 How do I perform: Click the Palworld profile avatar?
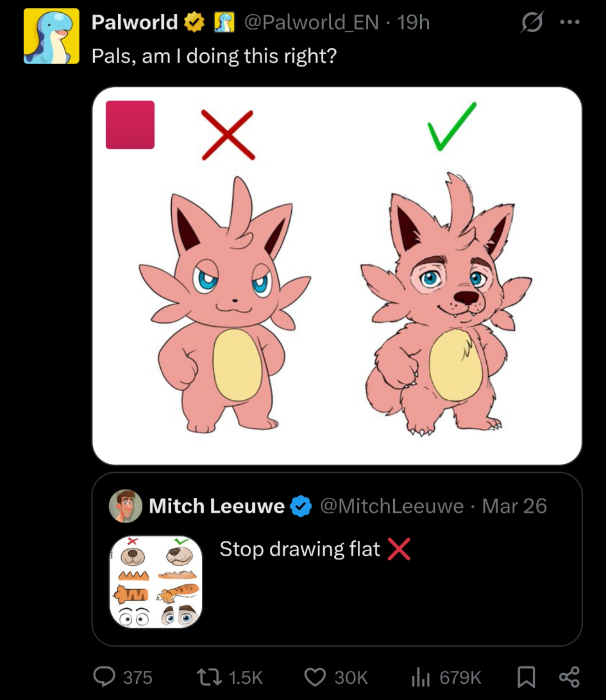51,36
